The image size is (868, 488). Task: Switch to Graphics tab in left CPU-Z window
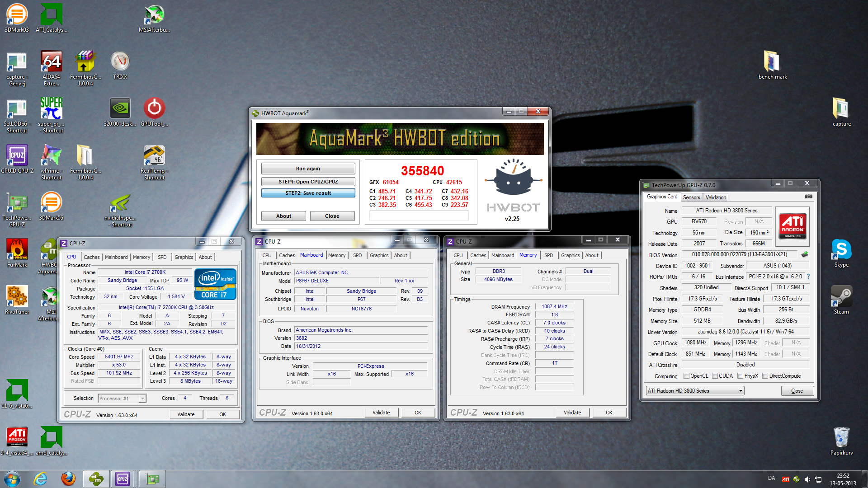coord(184,257)
